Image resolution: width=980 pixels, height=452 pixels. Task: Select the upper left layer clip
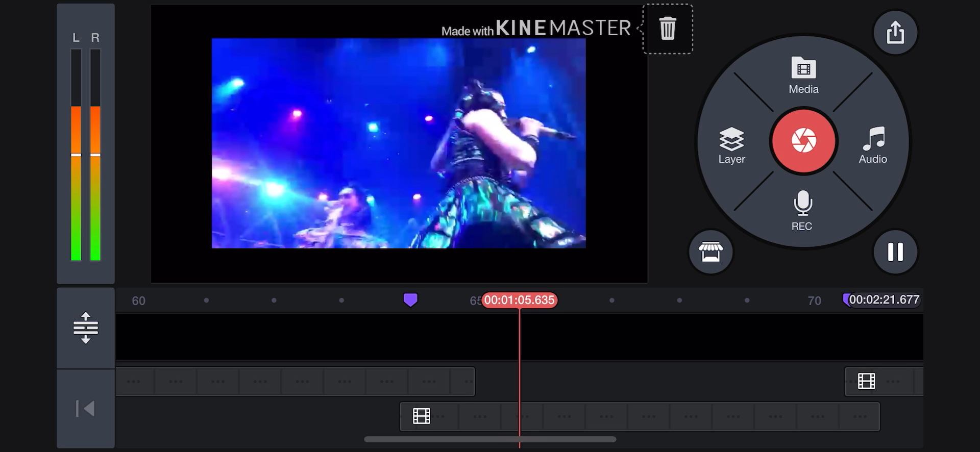[295, 382]
